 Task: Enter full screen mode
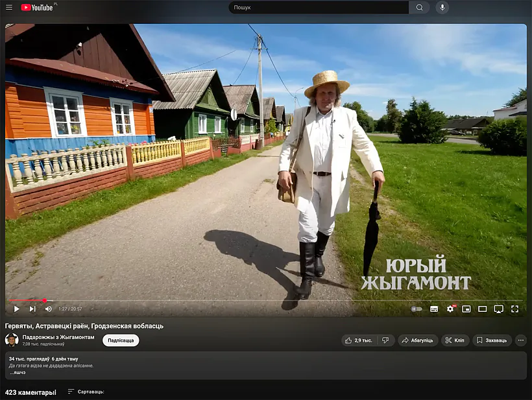click(x=514, y=309)
